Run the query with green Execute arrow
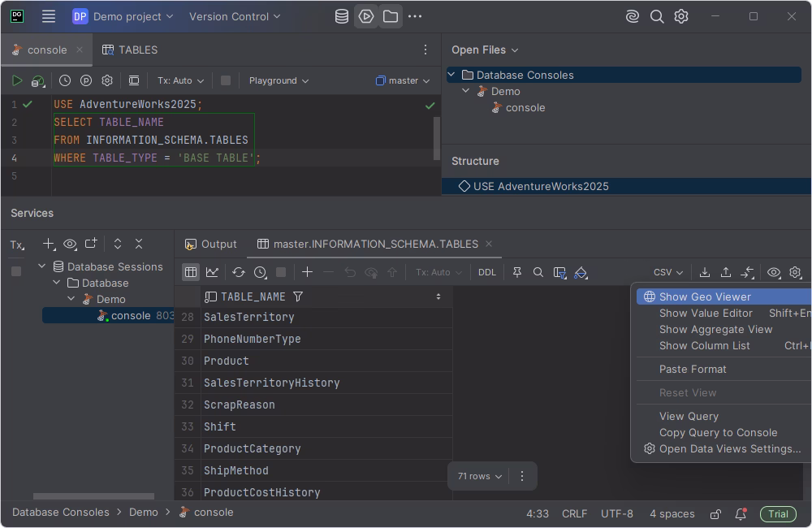Screen dimensions: 812x528 point(16,80)
